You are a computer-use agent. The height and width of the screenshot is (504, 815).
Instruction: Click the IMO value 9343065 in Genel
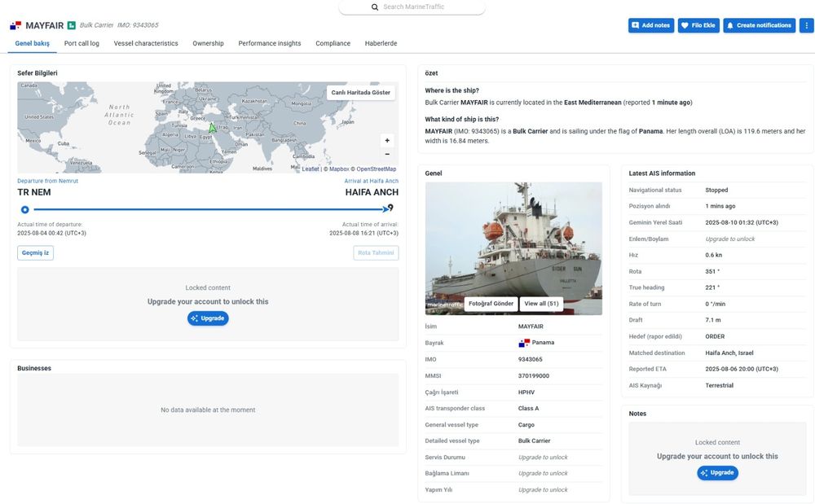point(531,359)
